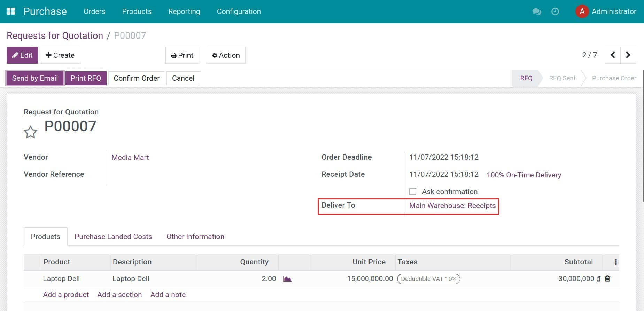The width and height of the screenshot is (644, 311).
Task: Click the 100% On-Time Delivery link
Action: point(524,175)
